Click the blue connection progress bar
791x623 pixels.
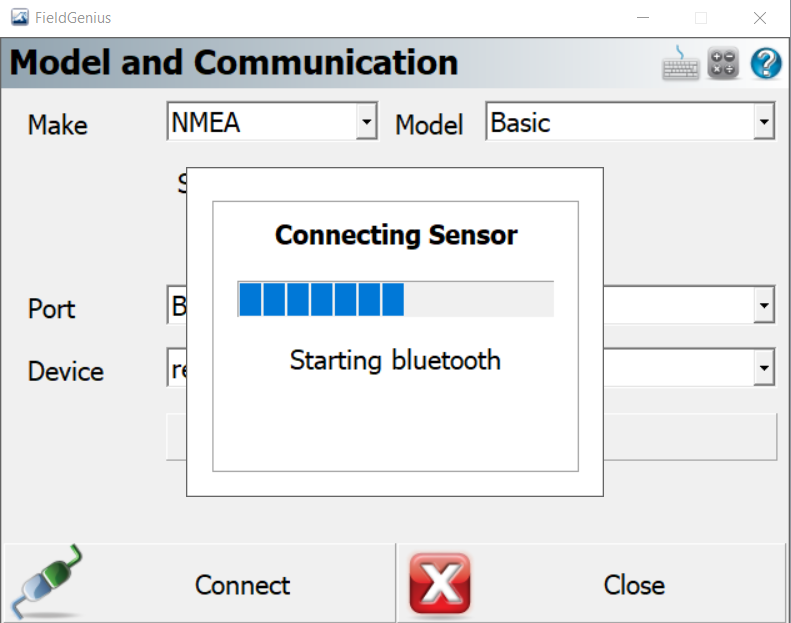click(396, 299)
